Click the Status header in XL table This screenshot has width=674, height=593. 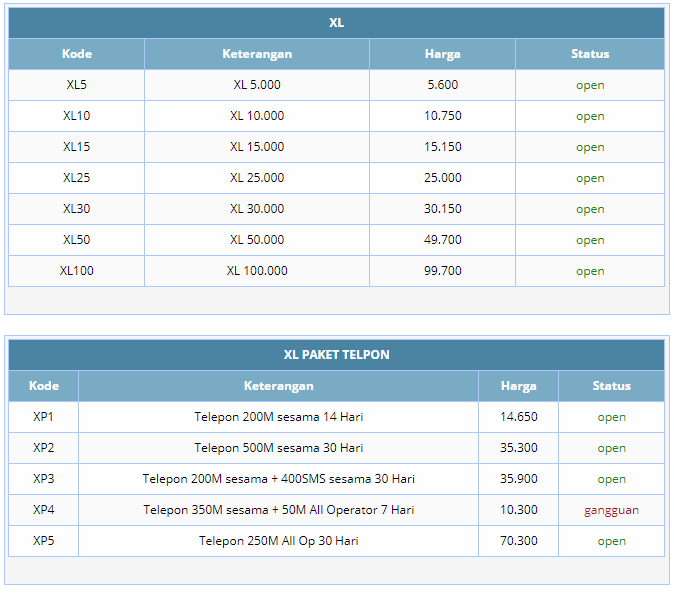click(x=590, y=54)
